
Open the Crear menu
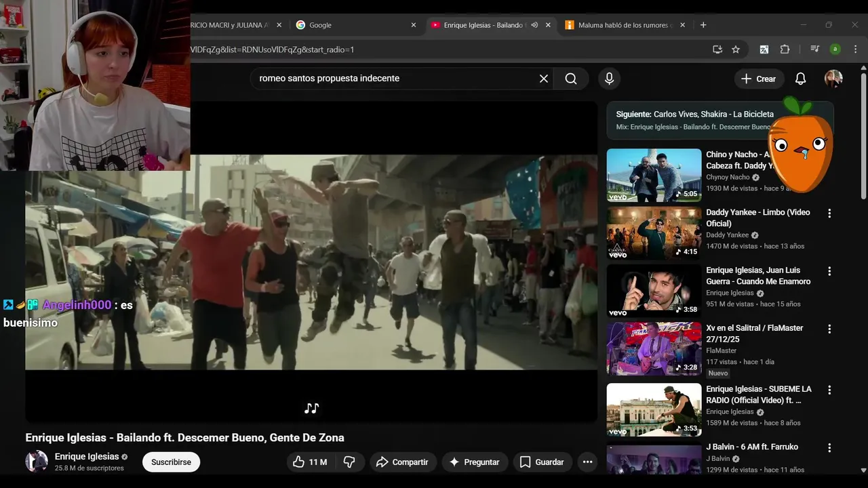pyautogui.click(x=759, y=79)
